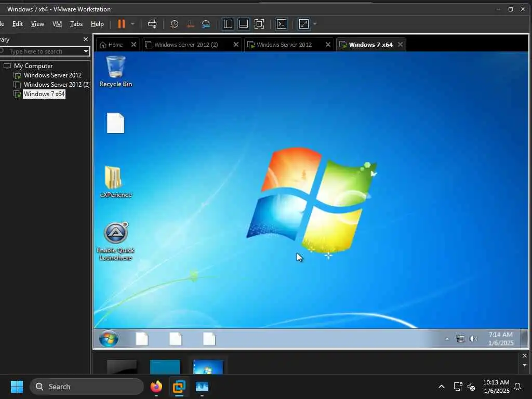Click the third pinned Windows 7 taskbar item
The height and width of the screenshot is (399, 532).
coord(209,339)
